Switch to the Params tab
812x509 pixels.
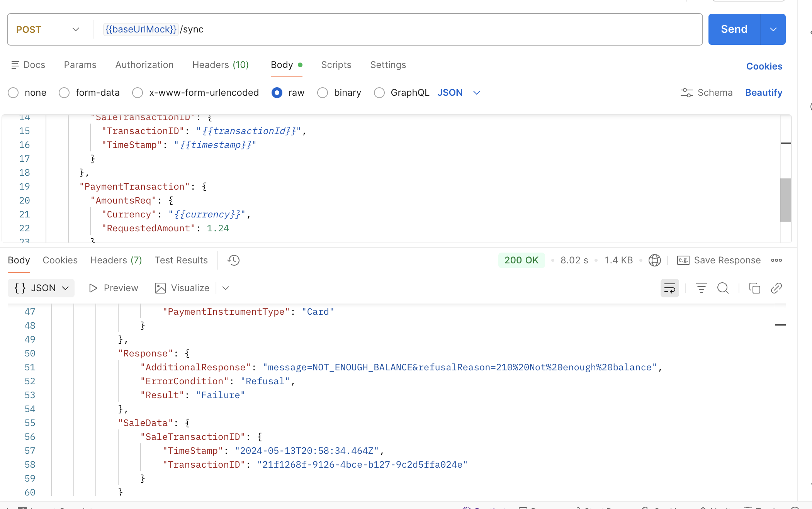[x=80, y=65]
